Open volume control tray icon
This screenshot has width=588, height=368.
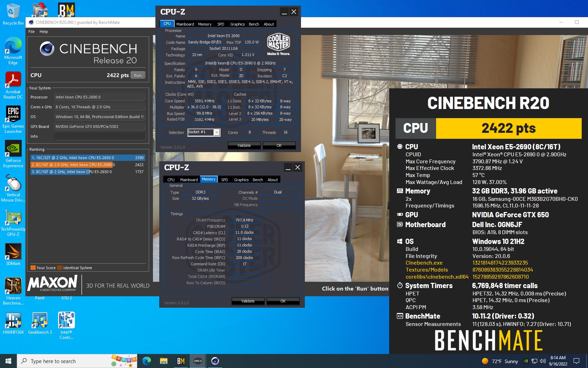click(543, 361)
